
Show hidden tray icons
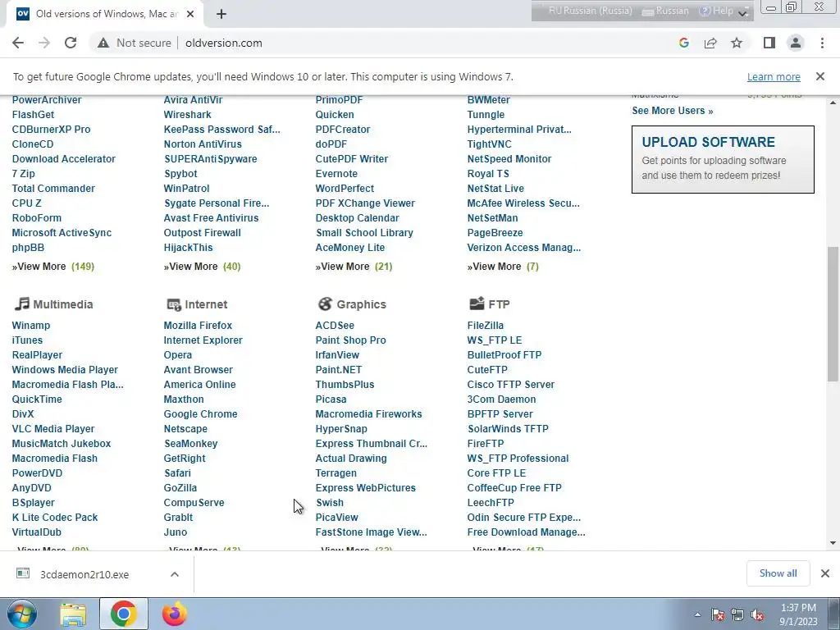pos(697,614)
